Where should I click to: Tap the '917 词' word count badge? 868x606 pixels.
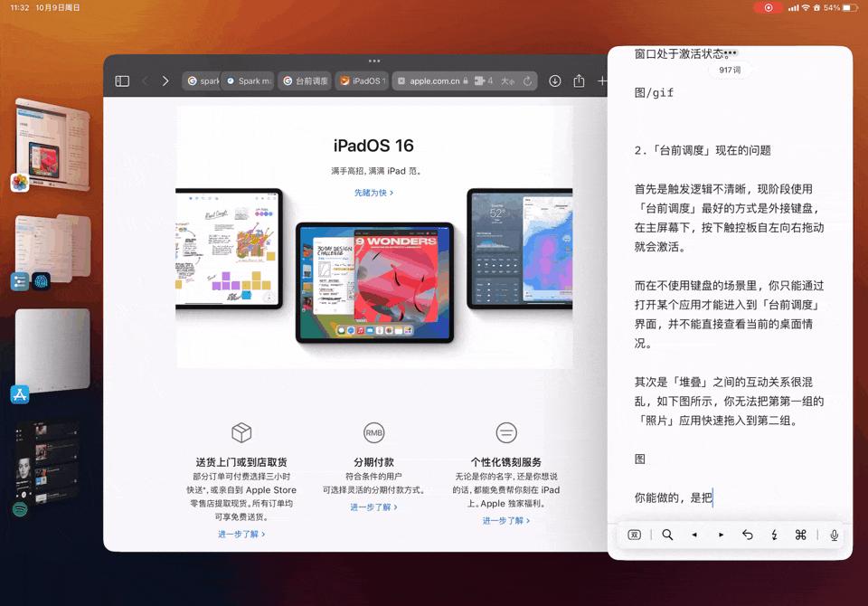730,70
